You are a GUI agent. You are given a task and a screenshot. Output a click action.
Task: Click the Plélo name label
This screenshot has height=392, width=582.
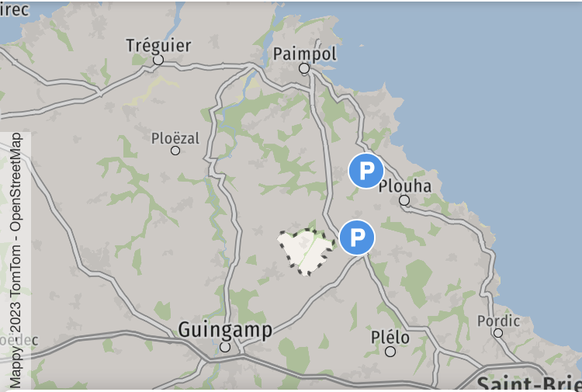[x=390, y=338]
